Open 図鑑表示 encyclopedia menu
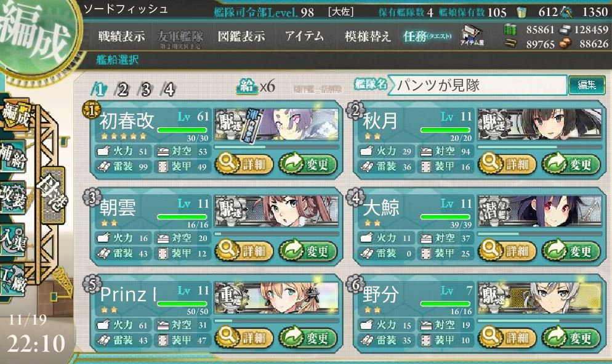The width and height of the screenshot is (612, 364). pyautogui.click(x=241, y=36)
